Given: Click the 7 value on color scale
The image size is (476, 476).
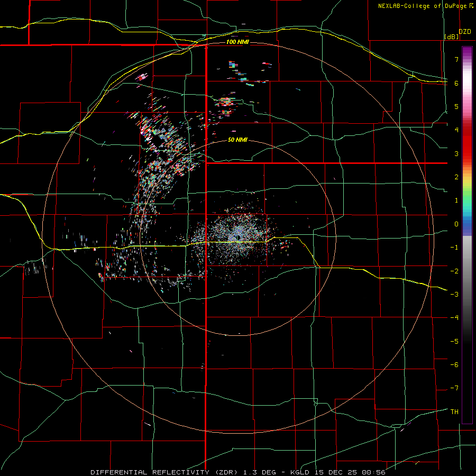Looking at the screenshot, I should coord(456,59).
